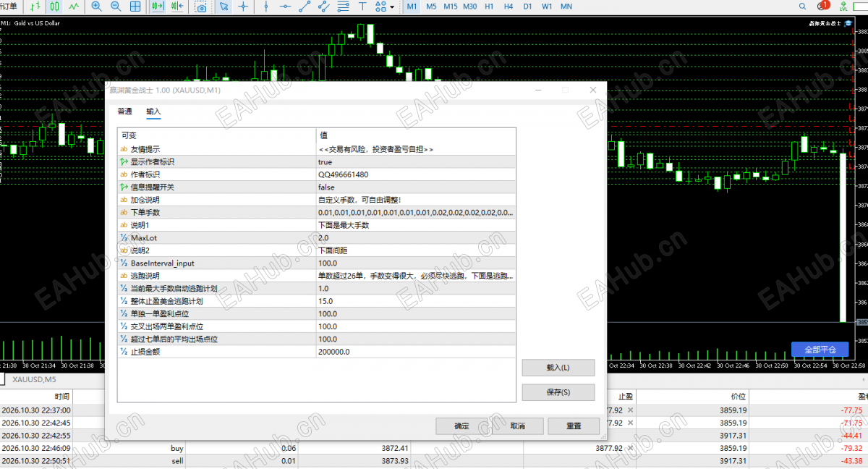
Task: Zoom in on the chart
Action: pyautogui.click(x=97, y=7)
